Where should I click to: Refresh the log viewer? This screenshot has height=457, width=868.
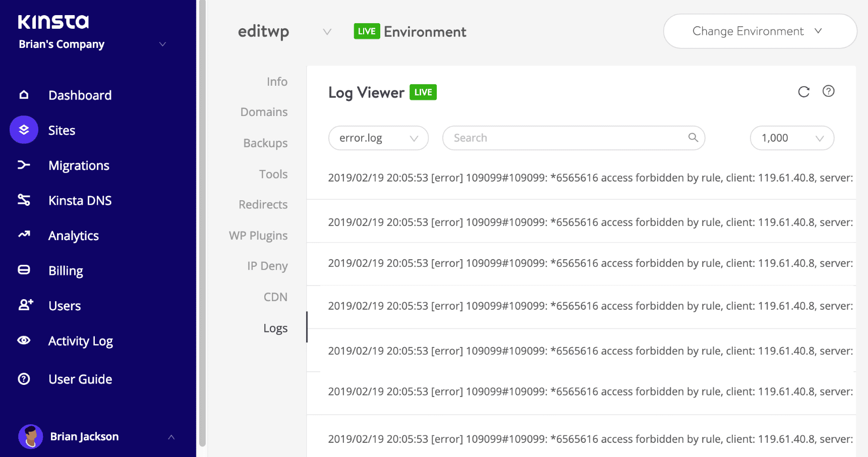(803, 92)
